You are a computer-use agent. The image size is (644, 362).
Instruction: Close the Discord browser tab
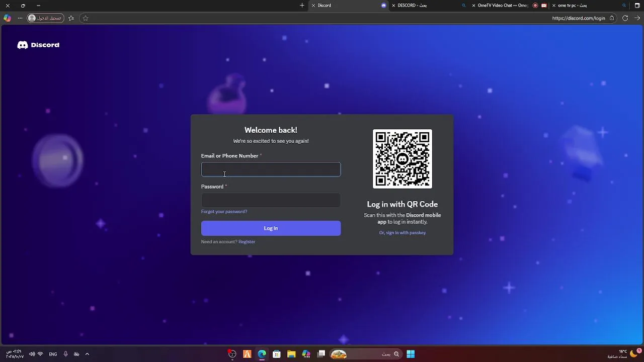click(313, 6)
